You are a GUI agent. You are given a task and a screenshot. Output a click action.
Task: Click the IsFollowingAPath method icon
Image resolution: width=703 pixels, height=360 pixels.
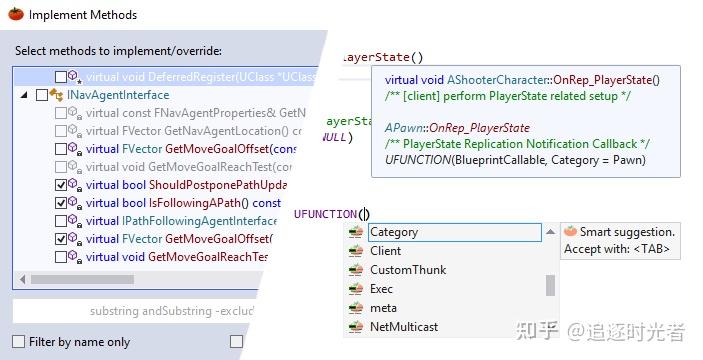click(x=75, y=203)
